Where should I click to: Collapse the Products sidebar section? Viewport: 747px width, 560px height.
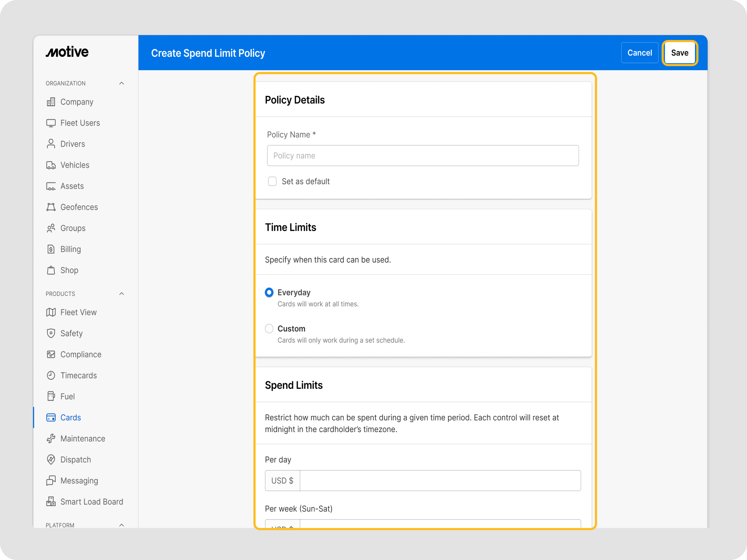click(x=122, y=294)
